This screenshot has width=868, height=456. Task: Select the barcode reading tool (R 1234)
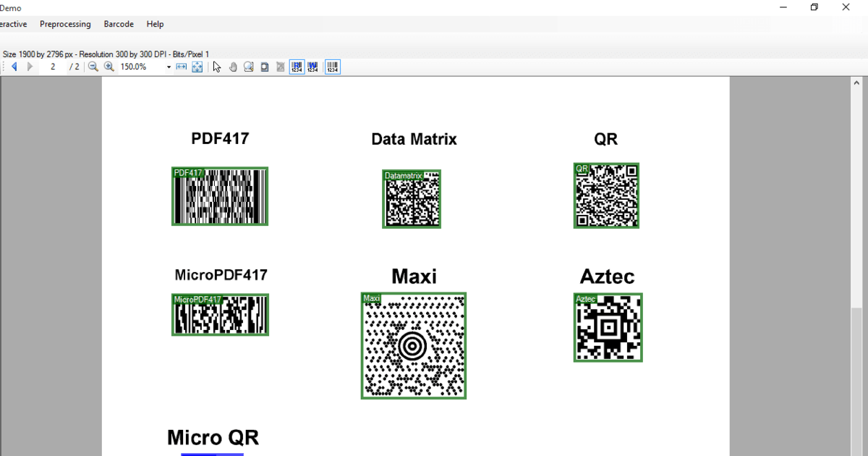click(x=297, y=67)
